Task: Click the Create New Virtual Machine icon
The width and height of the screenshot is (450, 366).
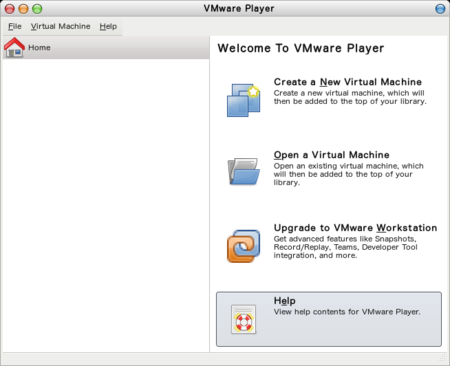Action: click(244, 100)
